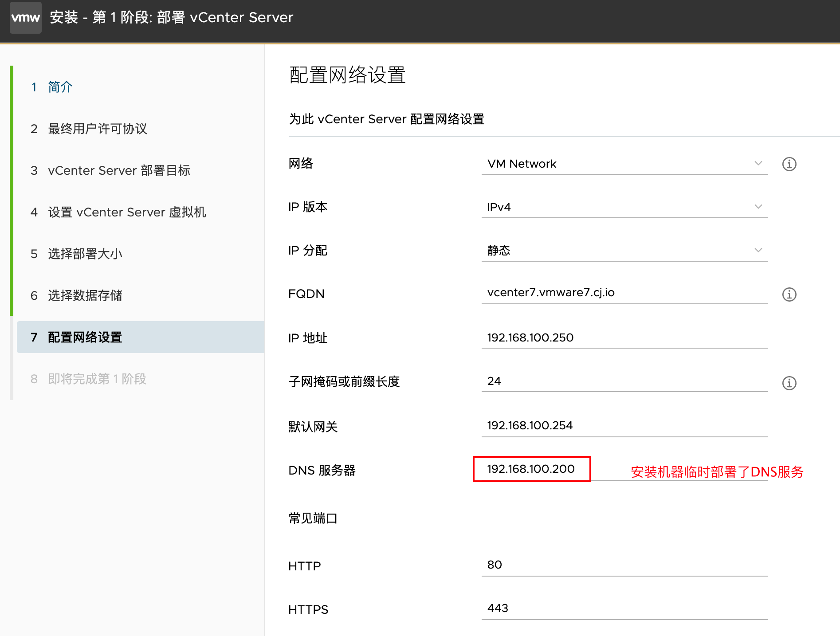Image resolution: width=840 pixels, height=636 pixels.
Task: Go to step 6 选择数据存储
Action: (76, 295)
